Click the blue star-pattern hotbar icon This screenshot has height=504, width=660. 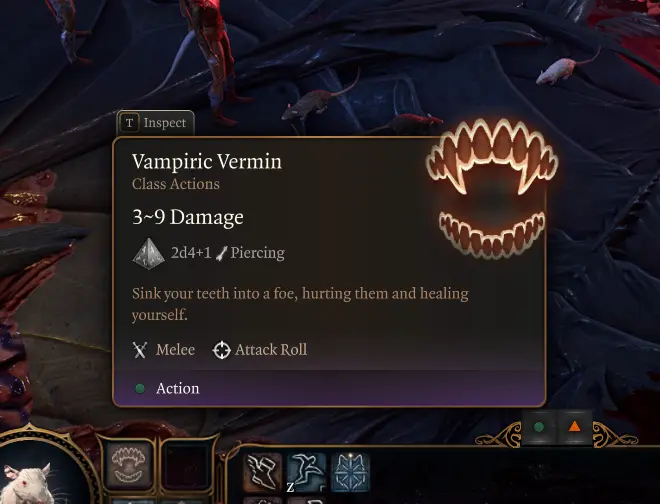[350, 472]
